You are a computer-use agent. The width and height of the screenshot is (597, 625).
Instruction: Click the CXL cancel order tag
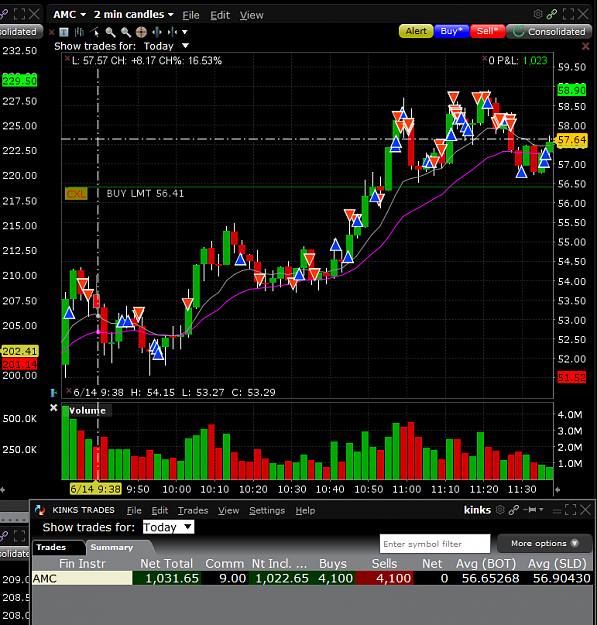pos(76,194)
